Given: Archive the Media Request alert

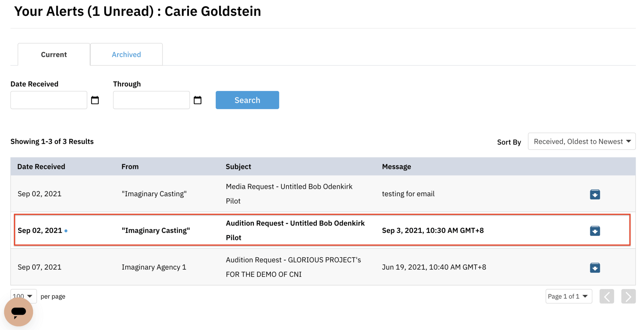Looking at the screenshot, I should click(595, 194).
